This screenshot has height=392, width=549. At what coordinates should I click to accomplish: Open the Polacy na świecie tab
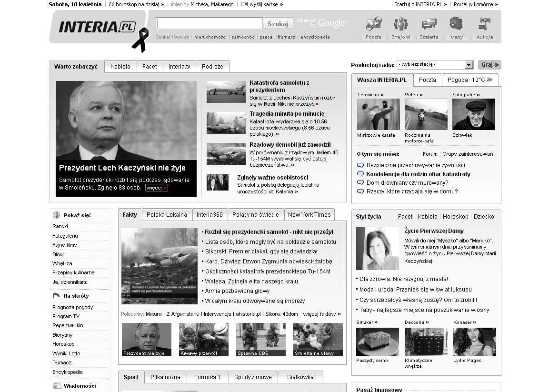[x=256, y=215]
